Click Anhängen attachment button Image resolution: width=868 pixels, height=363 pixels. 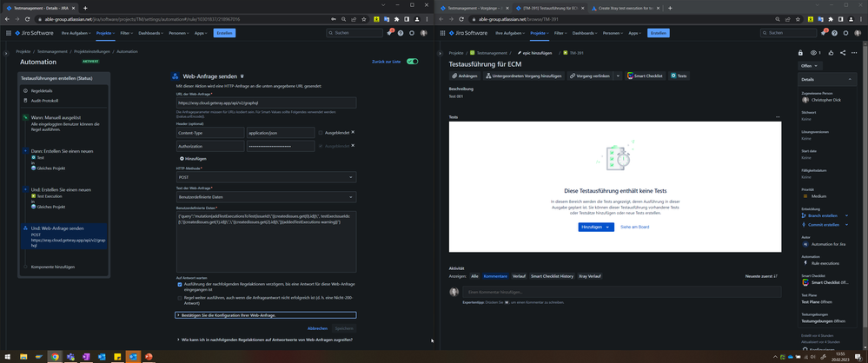465,76
